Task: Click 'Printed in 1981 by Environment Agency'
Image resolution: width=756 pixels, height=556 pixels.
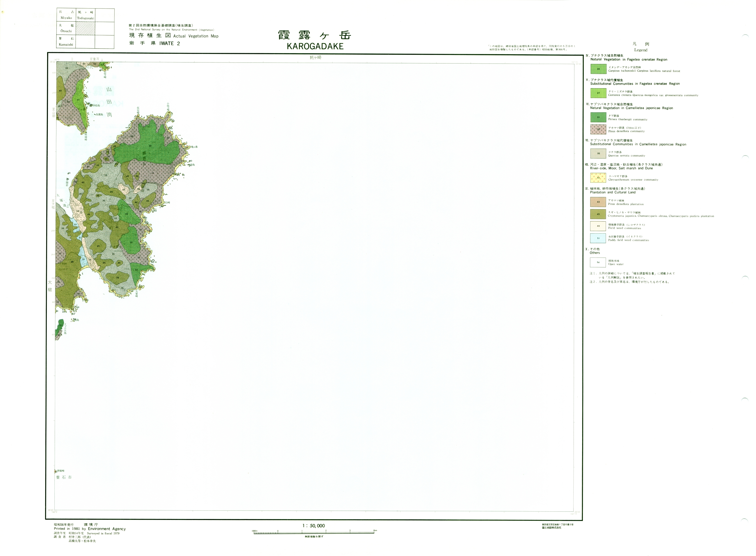Action: pyautogui.click(x=89, y=529)
